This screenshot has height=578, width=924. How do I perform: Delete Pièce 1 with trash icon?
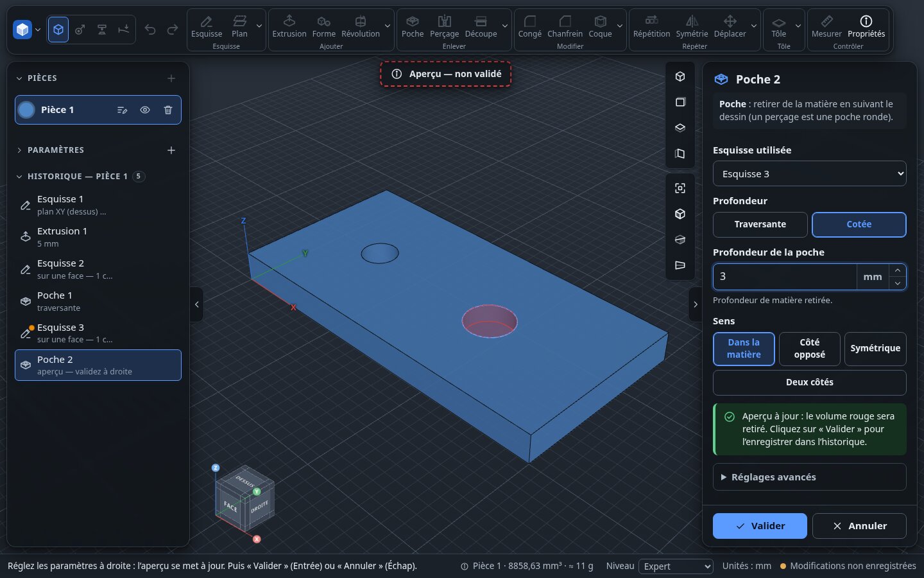(x=168, y=110)
